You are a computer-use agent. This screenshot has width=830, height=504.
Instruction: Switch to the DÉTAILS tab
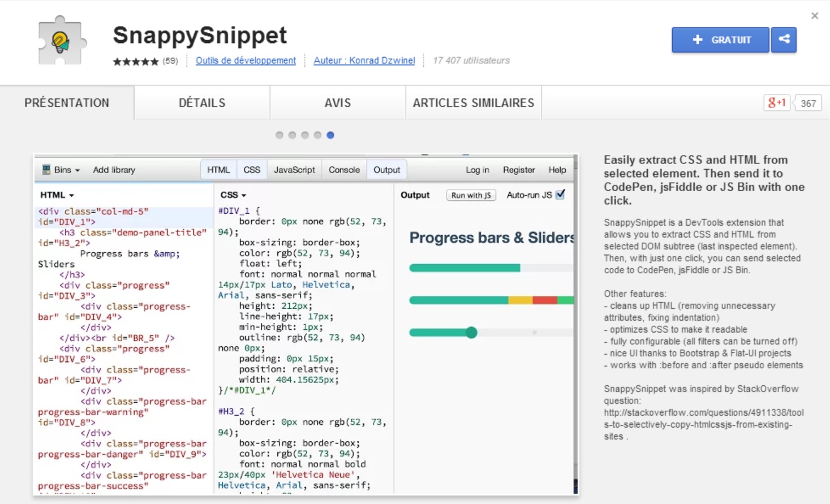(x=202, y=103)
